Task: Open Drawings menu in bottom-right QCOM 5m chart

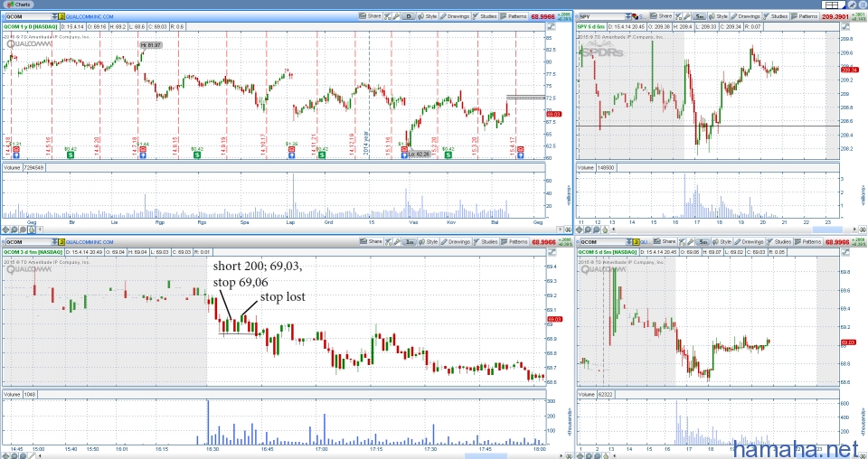Action: (x=749, y=241)
